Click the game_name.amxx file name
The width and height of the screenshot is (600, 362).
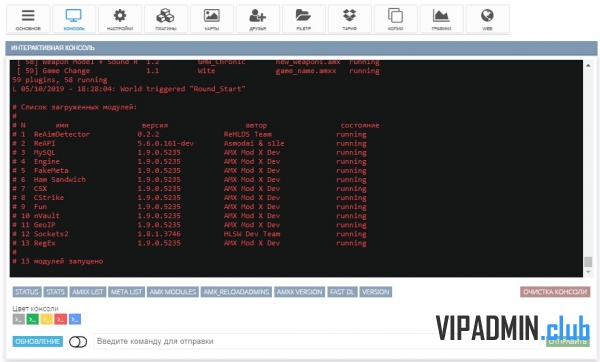(306, 71)
